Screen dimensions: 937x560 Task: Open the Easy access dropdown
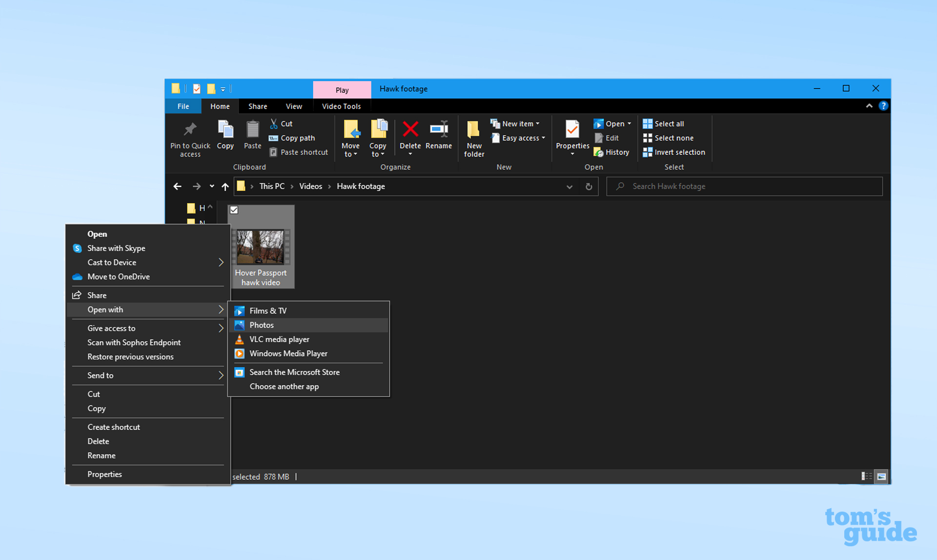pos(518,138)
